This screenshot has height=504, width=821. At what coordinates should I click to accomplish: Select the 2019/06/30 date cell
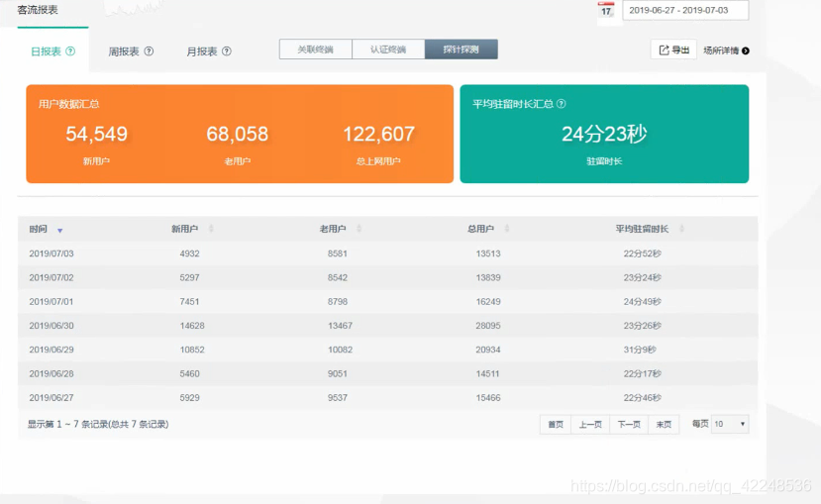[x=51, y=326]
